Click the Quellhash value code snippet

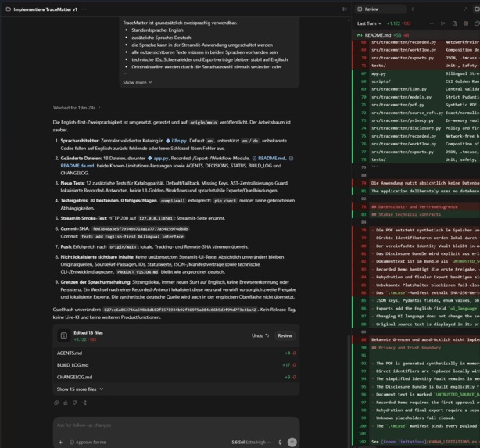click(181, 310)
